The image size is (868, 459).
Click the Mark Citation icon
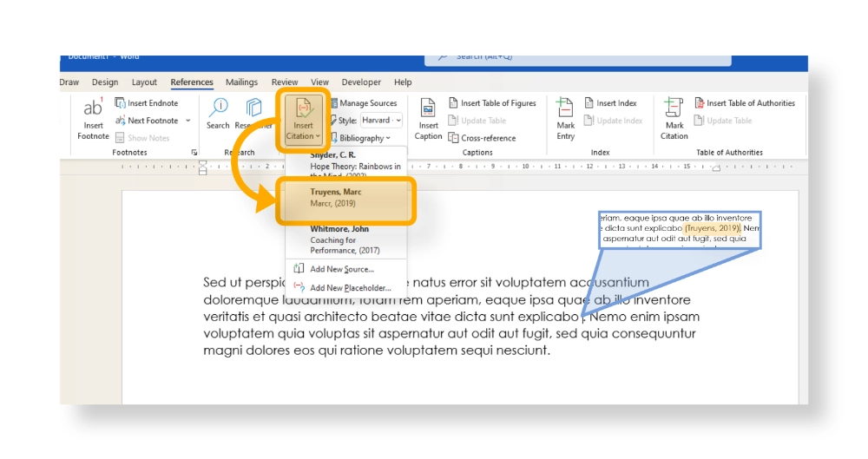pos(674,108)
